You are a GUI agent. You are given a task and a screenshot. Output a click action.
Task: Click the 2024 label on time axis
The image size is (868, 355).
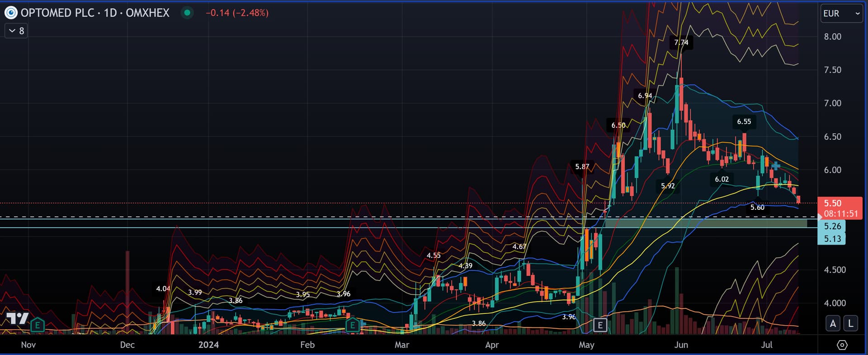tap(208, 345)
